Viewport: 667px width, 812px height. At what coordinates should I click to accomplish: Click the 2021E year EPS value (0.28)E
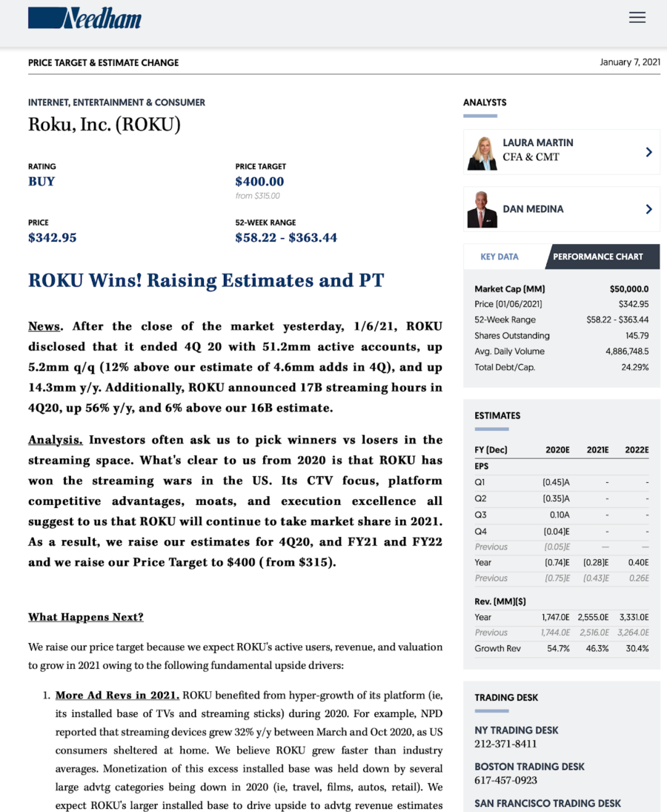(596, 562)
